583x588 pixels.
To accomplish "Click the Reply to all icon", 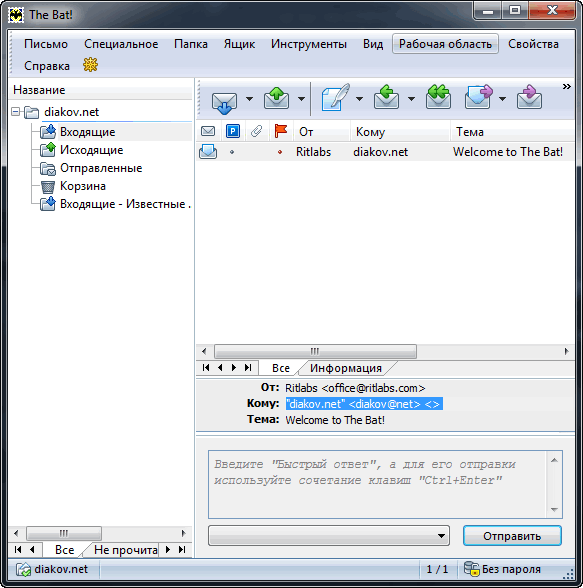I will [x=438, y=97].
